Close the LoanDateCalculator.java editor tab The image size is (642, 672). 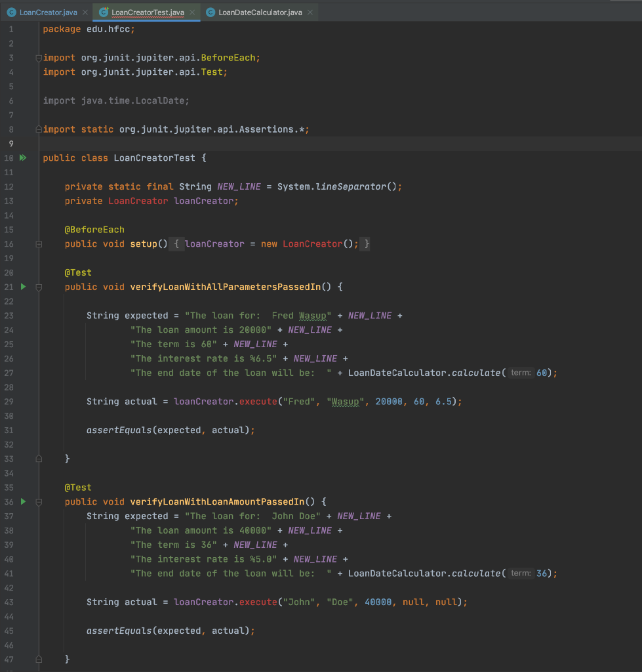[x=310, y=11]
